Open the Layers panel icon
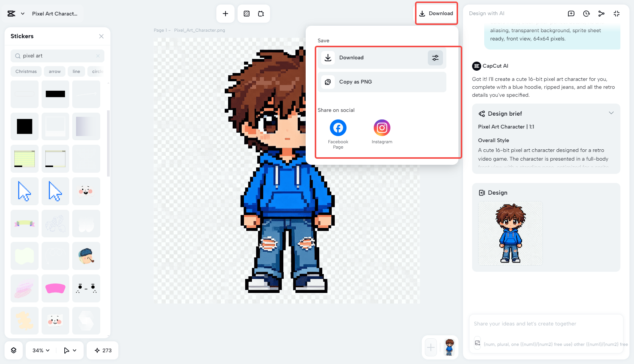Screen dimensions: 634x364 (14, 350)
